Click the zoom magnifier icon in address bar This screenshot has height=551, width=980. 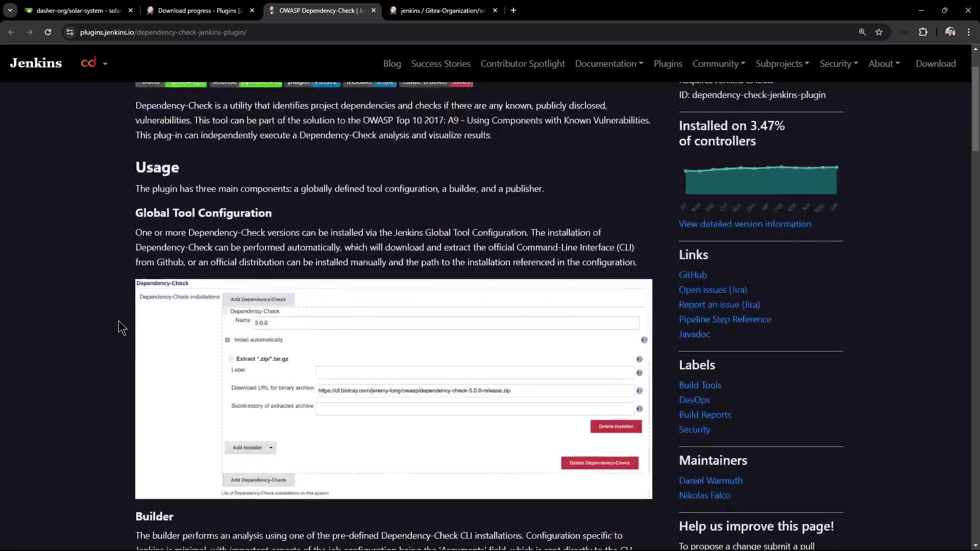[862, 32]
